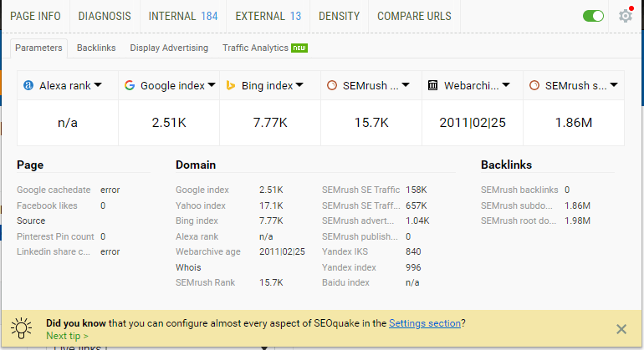Expand the Bing index dropdown arrow

click(x=299, y=85)
